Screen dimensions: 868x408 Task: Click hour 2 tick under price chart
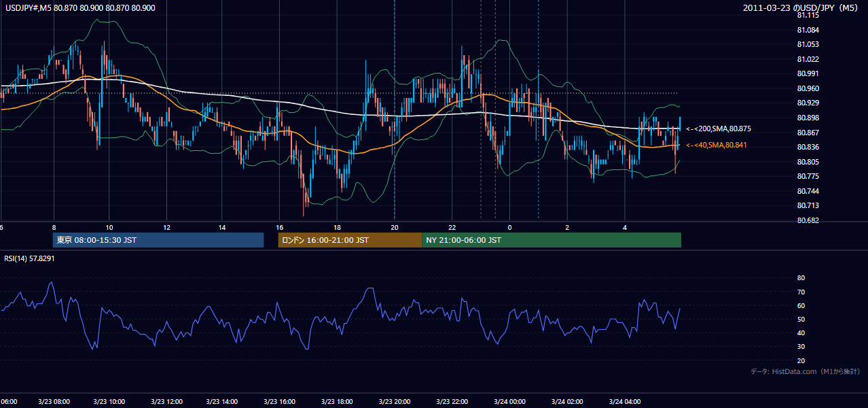[567, 227]
